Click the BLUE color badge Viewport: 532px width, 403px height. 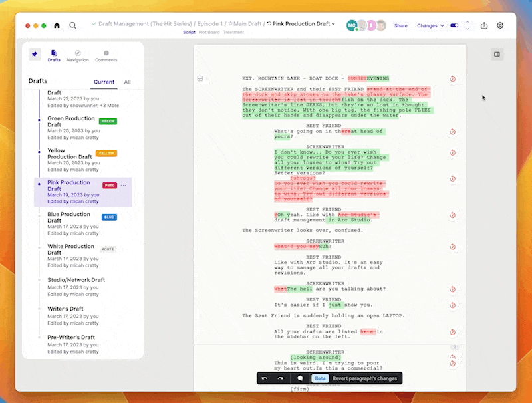click(x=109, y=217)
